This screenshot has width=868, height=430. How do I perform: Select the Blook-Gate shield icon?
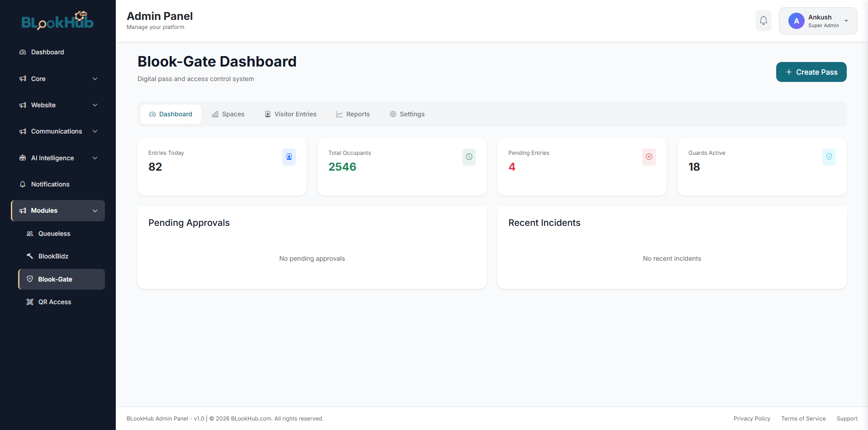point(30,279)
